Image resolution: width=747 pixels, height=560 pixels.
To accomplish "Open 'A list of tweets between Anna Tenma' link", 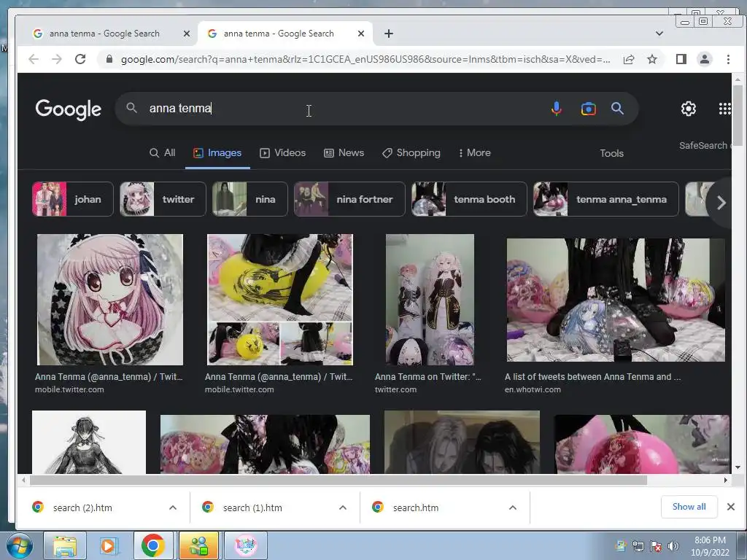I will (592, 377).
